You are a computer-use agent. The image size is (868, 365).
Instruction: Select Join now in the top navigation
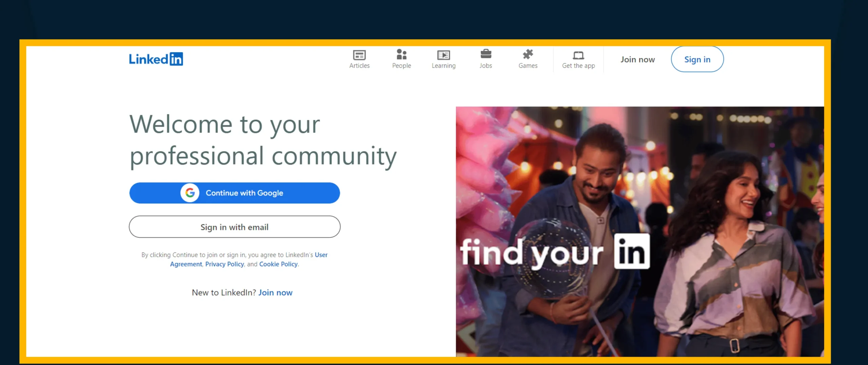637,59
